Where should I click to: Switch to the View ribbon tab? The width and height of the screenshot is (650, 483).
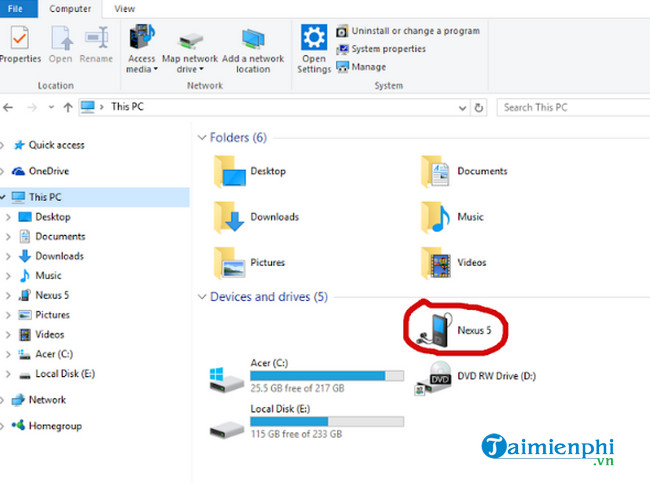[x=125, y=8]
